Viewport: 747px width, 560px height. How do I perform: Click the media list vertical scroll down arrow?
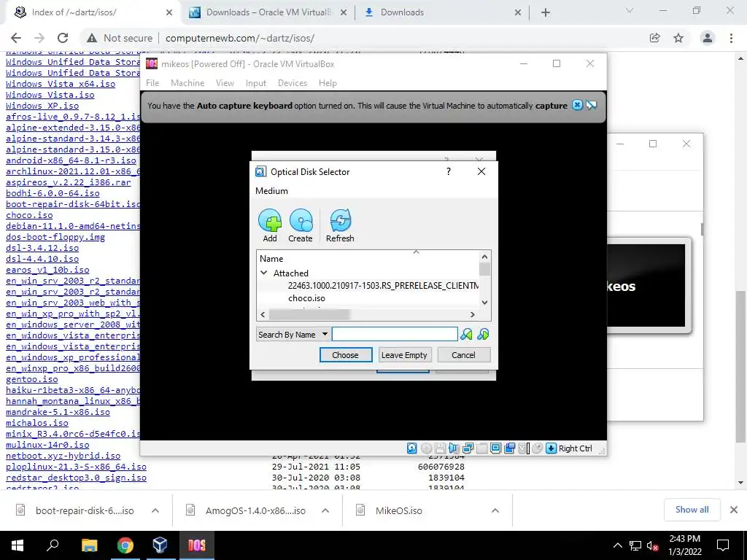(484, 303)
